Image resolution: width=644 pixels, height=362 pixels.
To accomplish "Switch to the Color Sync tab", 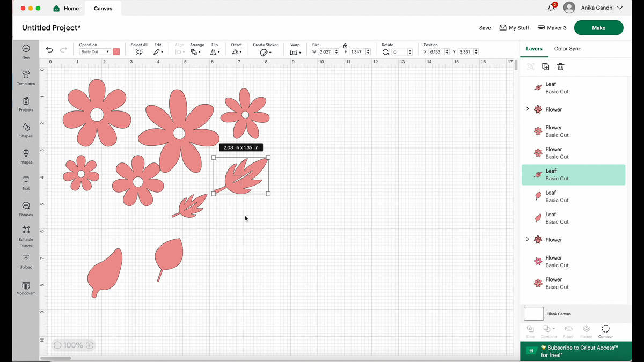I will (568, 49).
